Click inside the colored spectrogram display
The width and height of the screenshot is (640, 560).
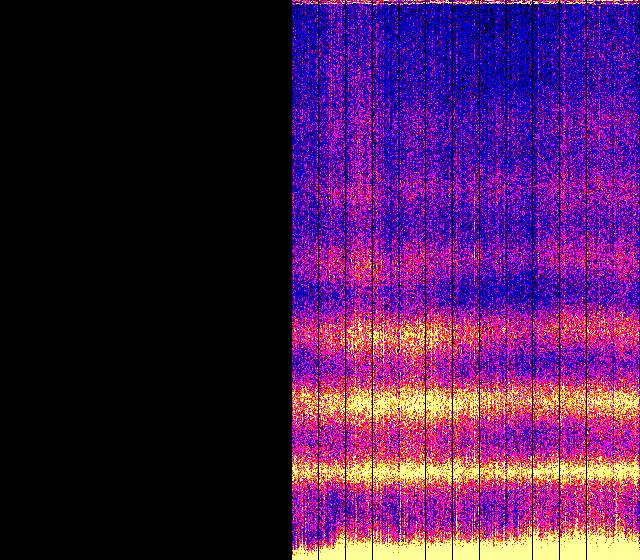click(x=466, y=280)
